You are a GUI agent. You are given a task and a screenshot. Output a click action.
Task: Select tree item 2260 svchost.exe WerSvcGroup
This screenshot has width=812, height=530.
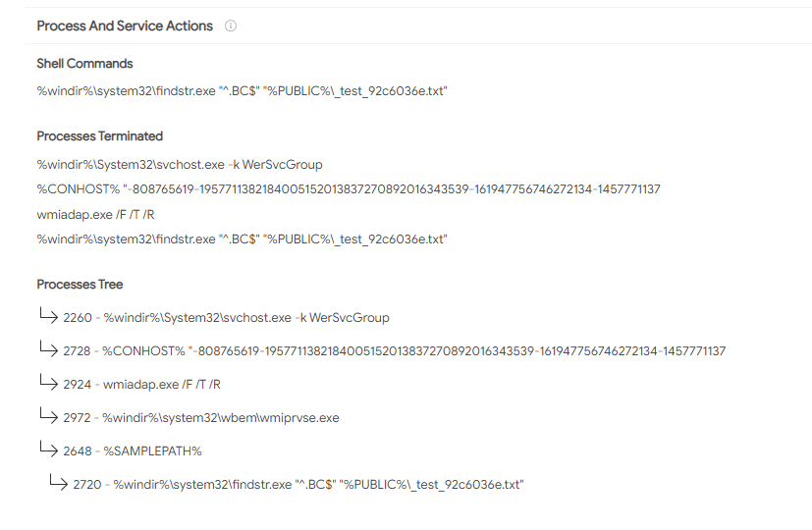[226, 318]
